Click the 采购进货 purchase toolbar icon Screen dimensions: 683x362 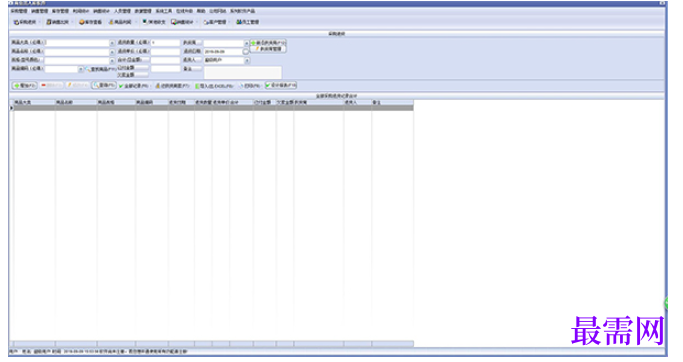[x=25, y=22]
